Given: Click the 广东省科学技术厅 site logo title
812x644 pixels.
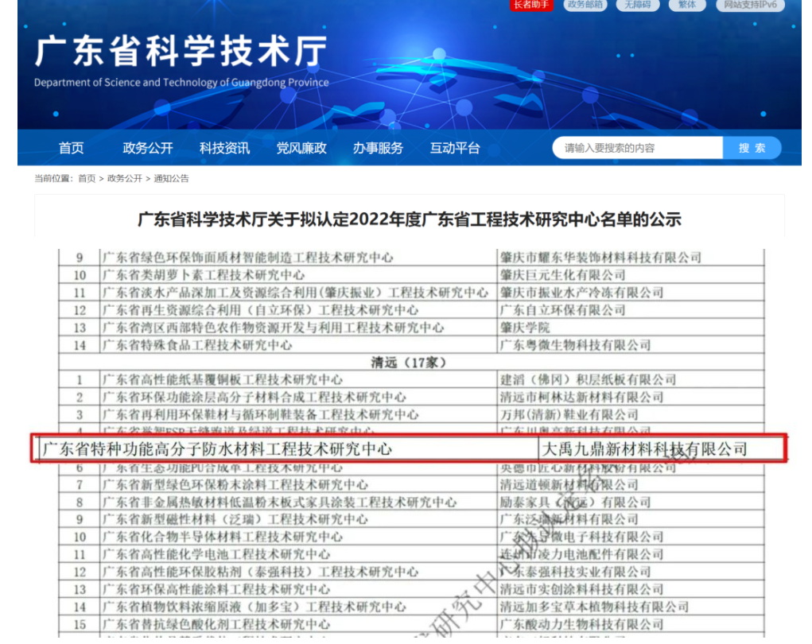Looking at the screenshot, I should coord(181,51).
